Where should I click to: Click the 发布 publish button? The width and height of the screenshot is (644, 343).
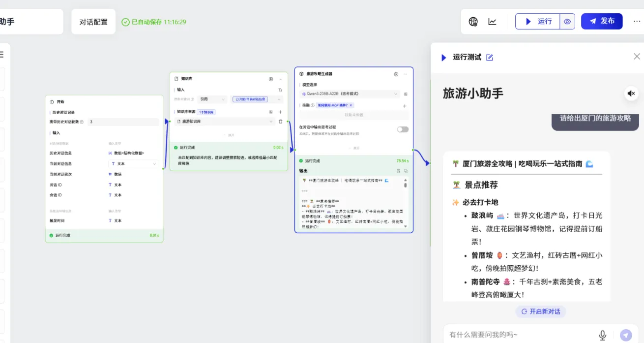[x=602, y=21]
